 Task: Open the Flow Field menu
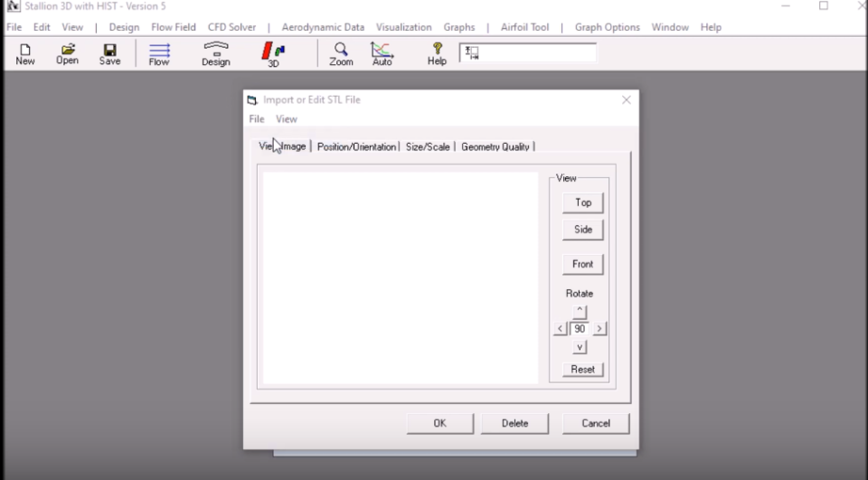click(174, 27)
